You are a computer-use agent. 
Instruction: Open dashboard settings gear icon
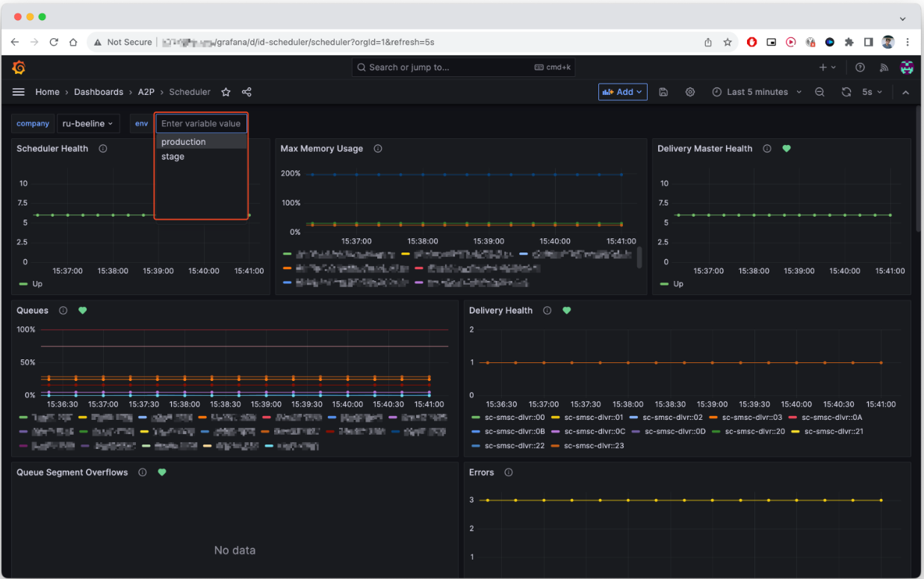[x=690, y=92]
